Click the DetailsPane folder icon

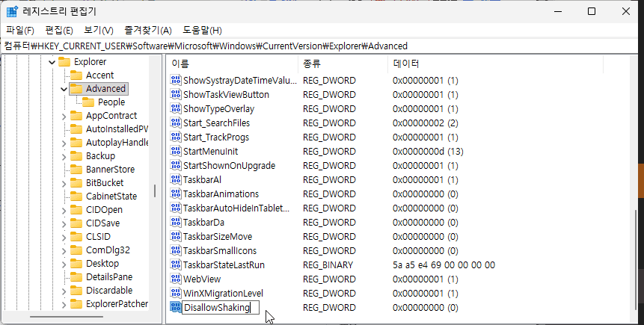point(76,277)
